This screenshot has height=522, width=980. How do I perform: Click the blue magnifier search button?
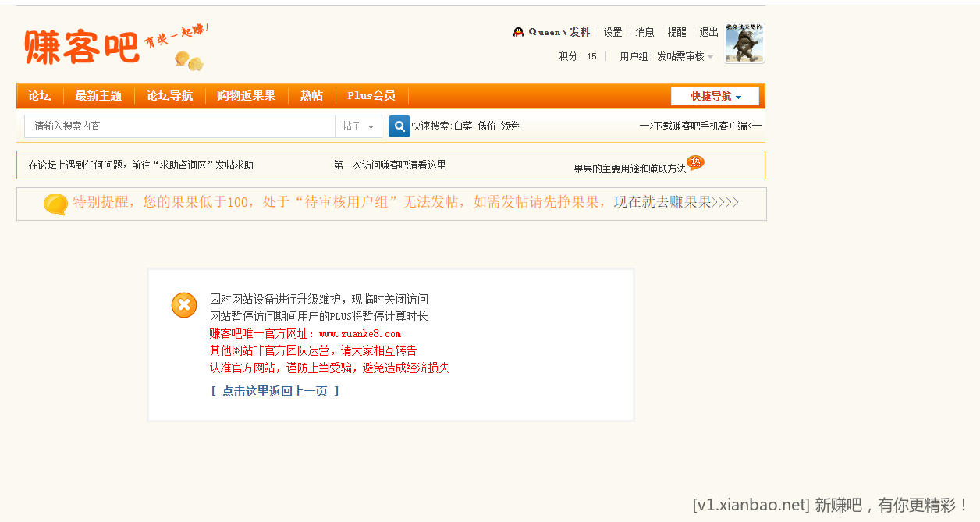[x=399, y=126]
